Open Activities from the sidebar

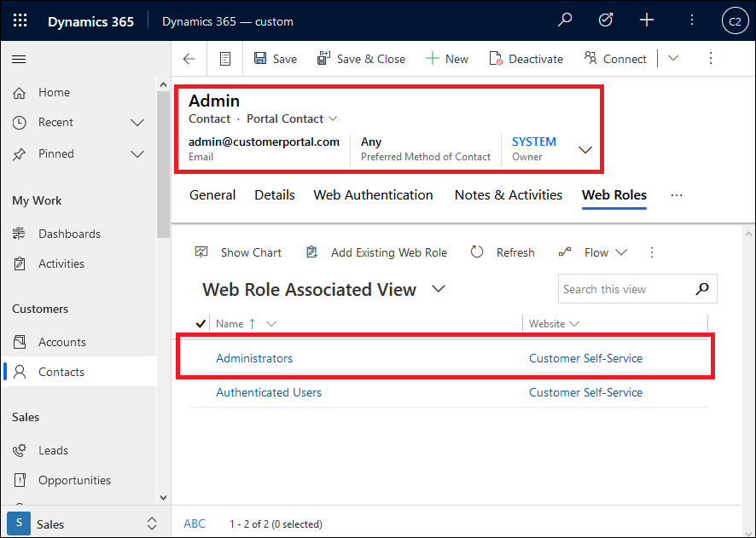click(61, 263)
